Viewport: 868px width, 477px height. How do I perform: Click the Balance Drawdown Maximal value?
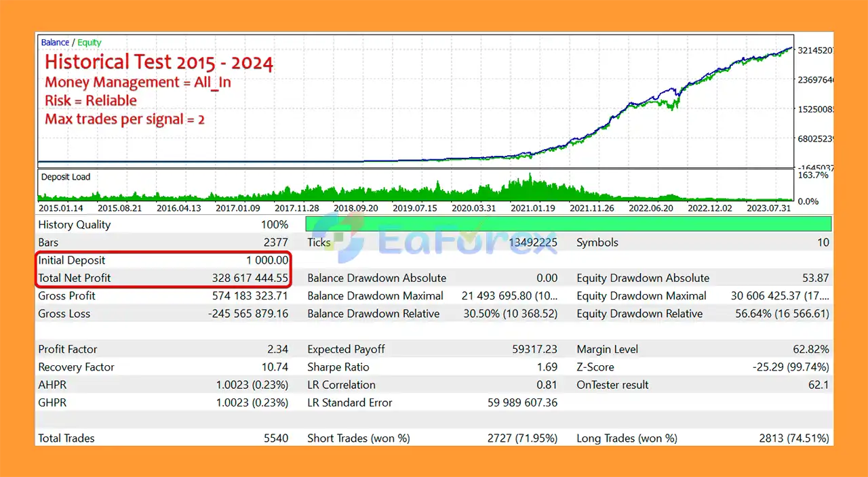pos(509,296)
